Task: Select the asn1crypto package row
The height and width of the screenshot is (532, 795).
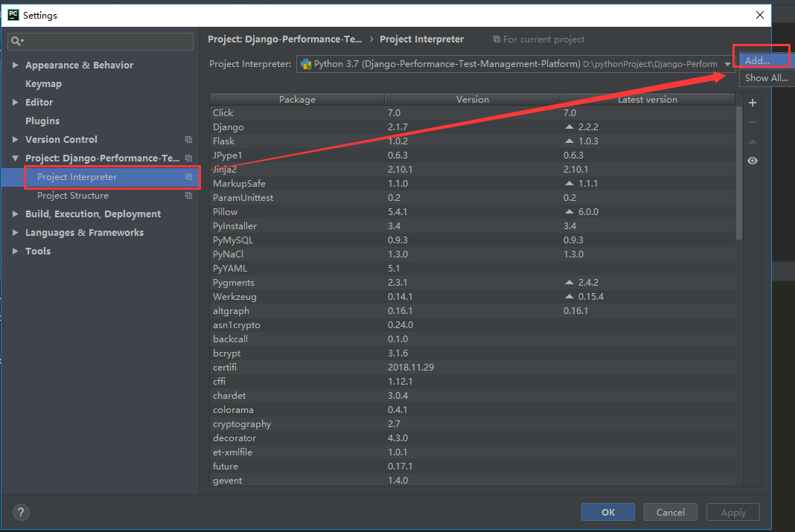Action: (473, 324)
